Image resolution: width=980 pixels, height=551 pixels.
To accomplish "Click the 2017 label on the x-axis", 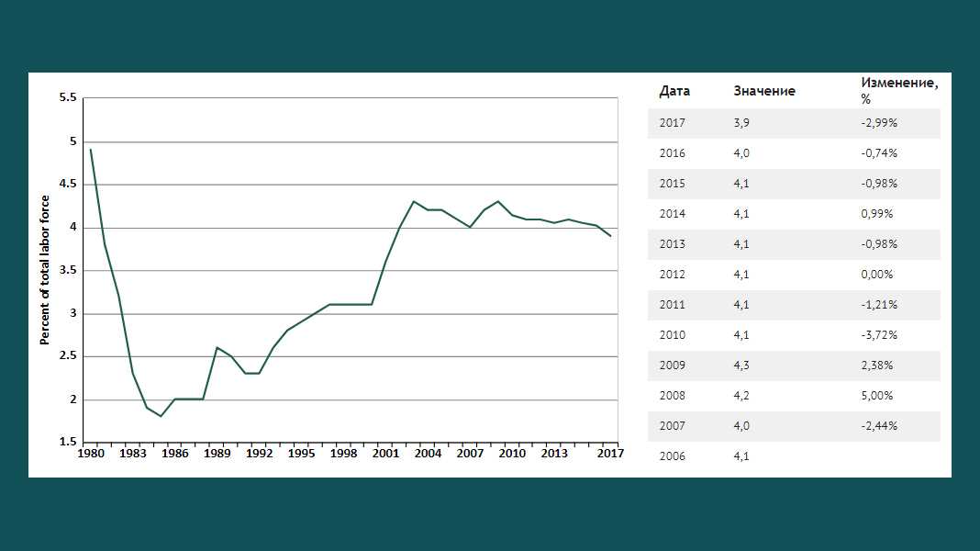I will point(610,454).
